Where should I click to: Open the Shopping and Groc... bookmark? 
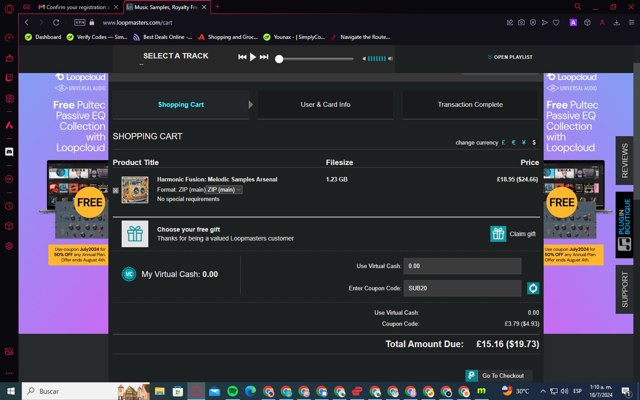pos(227,37)
